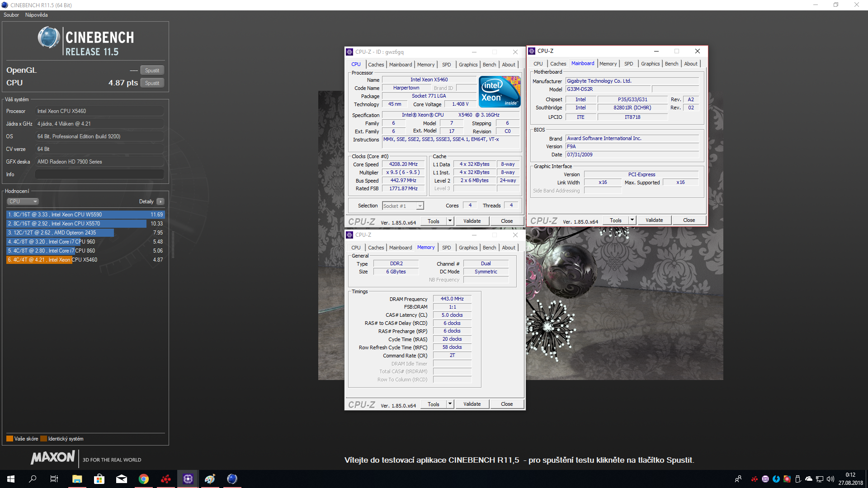Viewport: 868px width, 488px height.
Task: Switch to Caches tab in gwz6gq window
Action: (x=376, y=65)
